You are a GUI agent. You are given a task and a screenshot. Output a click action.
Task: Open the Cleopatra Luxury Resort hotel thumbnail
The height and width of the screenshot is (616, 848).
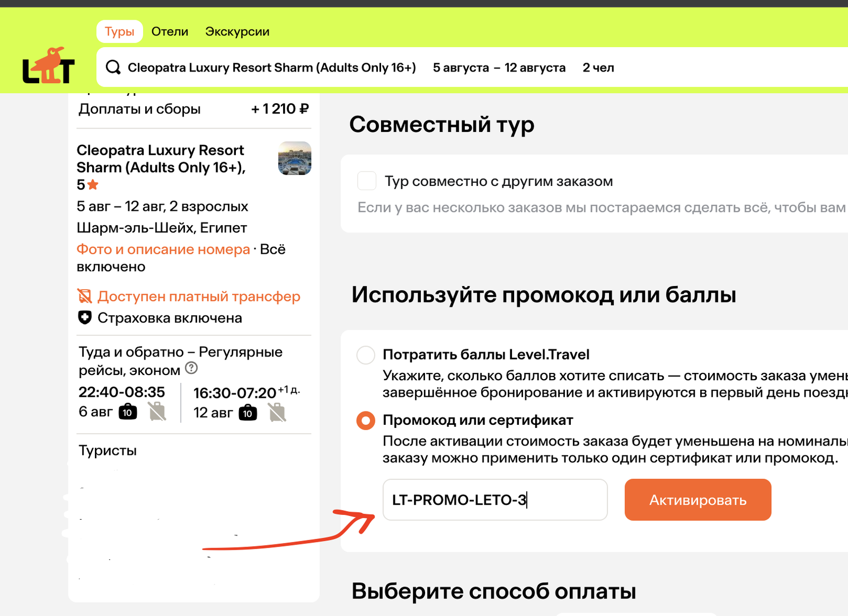295,158
